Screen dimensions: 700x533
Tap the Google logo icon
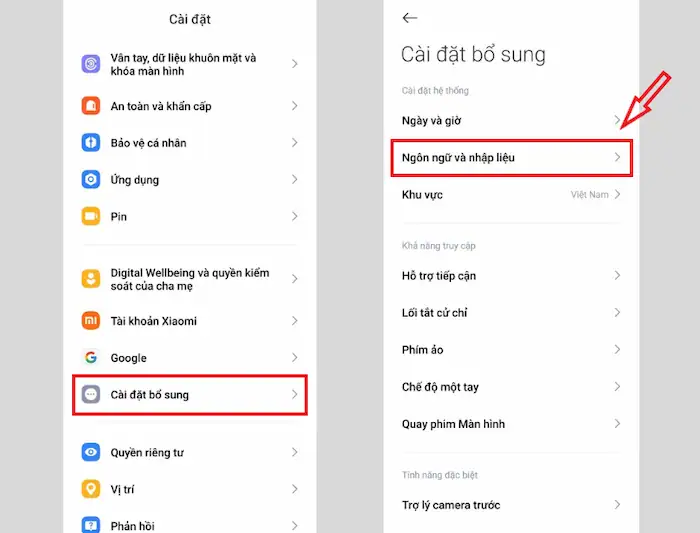(x=91, y=358)
